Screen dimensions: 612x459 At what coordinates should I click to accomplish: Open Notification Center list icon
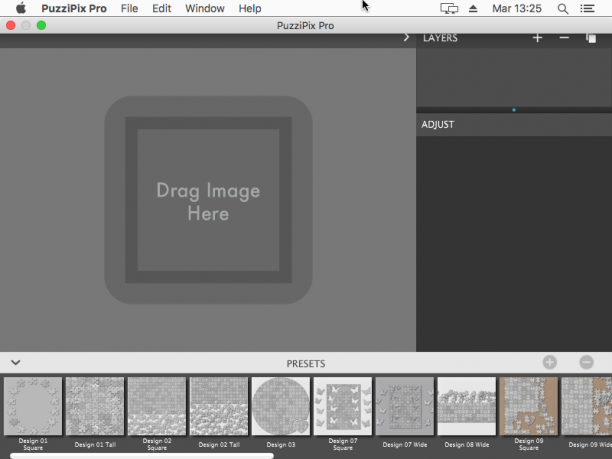pyautogui.click(x=587, y=9)
